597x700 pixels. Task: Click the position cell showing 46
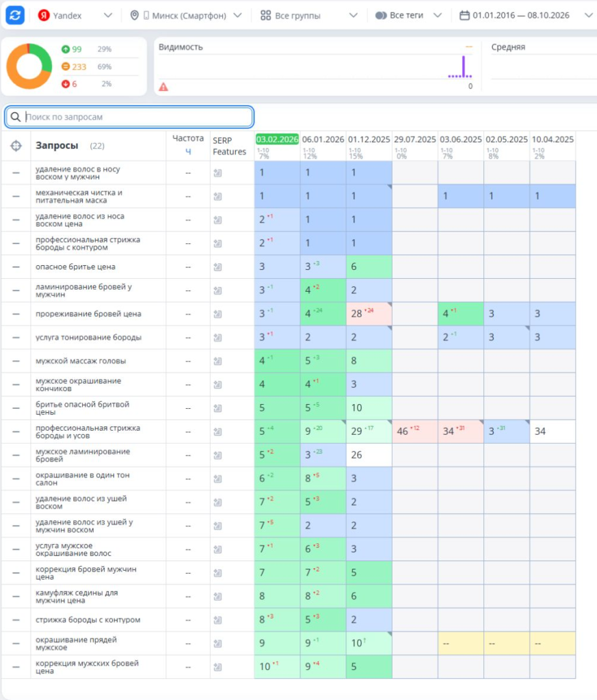coord(415,431)
